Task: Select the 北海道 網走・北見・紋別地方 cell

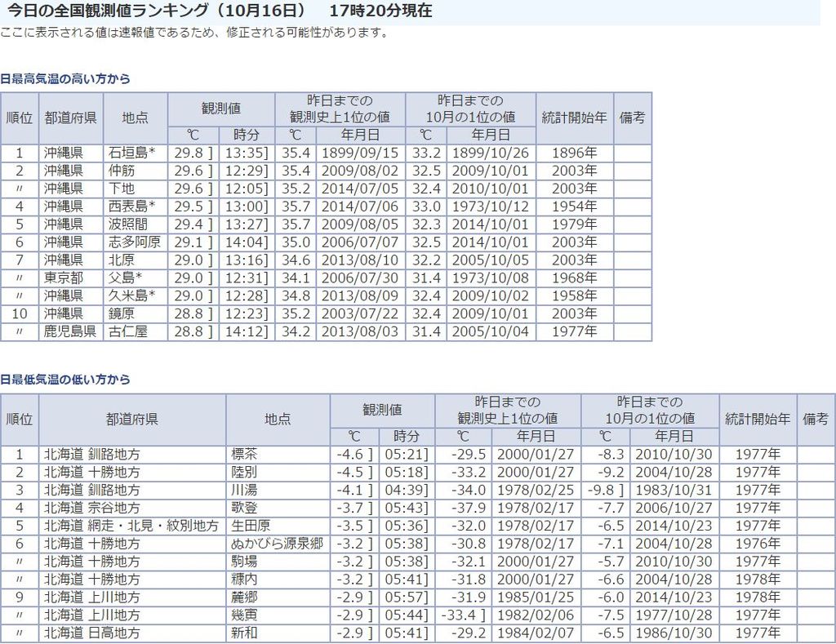Action: pyautogui.click(x=131, y=526)
